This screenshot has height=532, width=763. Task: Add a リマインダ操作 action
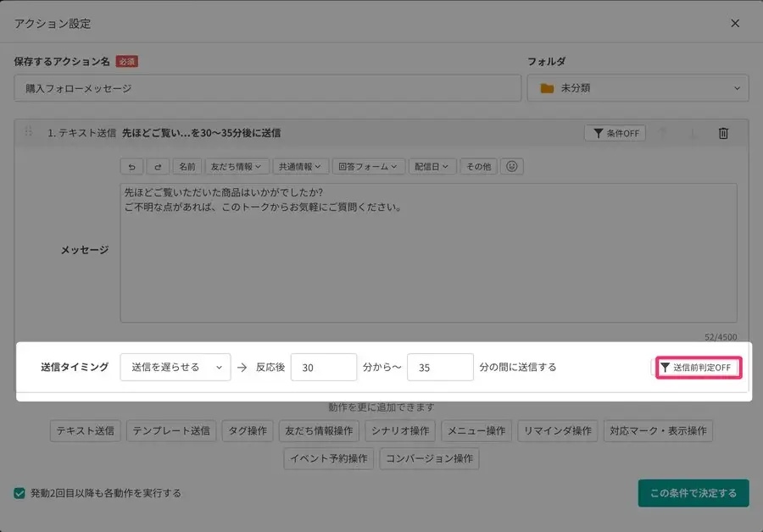[x=558, y=431]
